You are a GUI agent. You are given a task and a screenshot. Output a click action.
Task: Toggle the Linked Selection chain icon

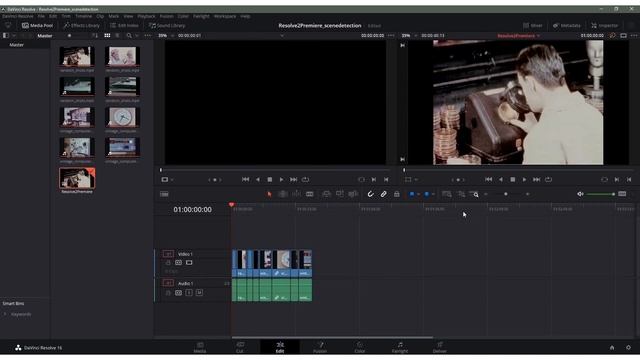coord(384,194)
